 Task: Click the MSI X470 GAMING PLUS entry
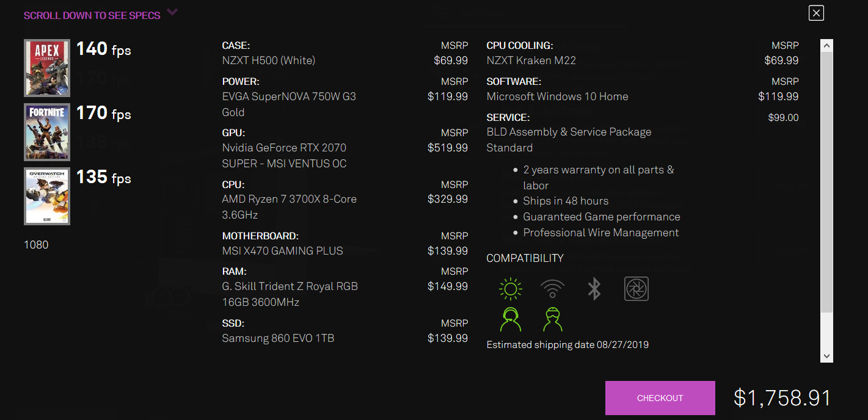pyautogui.click(x=283, y=251)
